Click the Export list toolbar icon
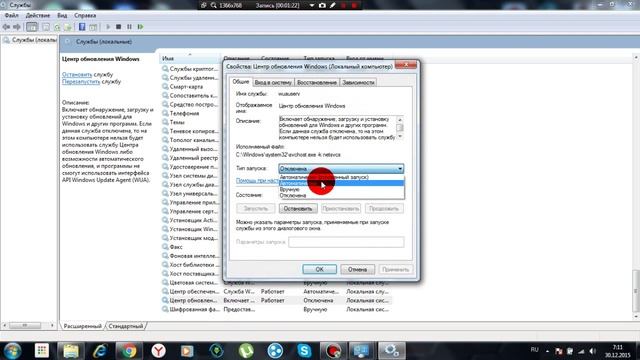 point(68,27)
